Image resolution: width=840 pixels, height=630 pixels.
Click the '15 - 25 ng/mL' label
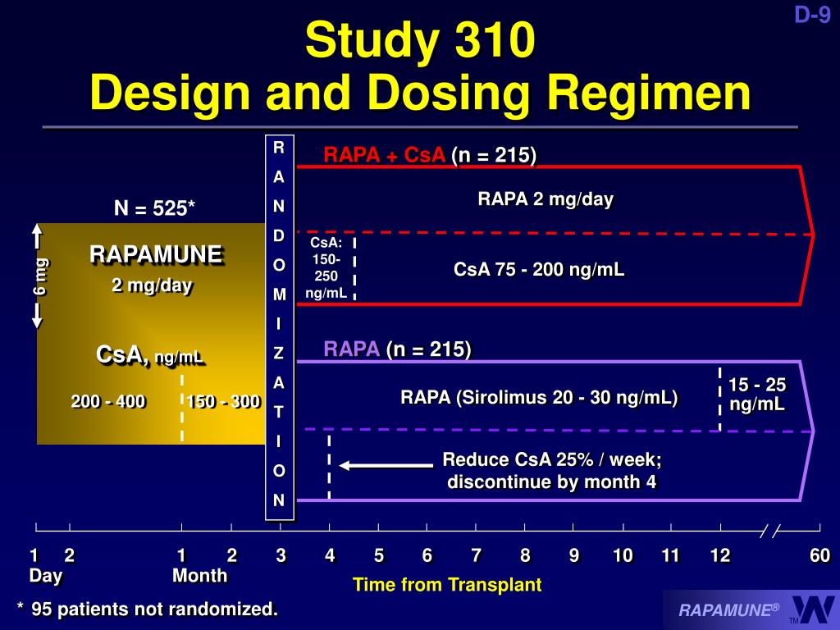[x=756, y=394]
